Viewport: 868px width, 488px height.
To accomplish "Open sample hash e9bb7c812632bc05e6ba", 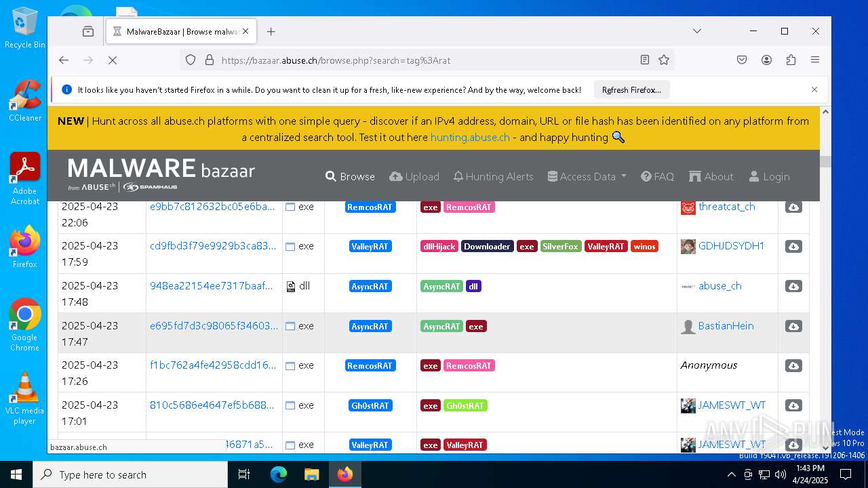I will point(212,207).
